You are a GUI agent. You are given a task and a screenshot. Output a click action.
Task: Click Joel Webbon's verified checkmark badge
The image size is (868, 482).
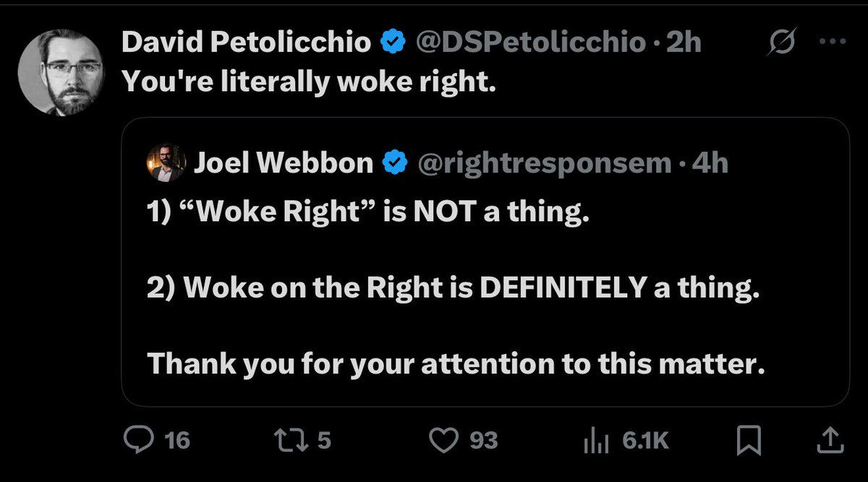tap(392, 164)
